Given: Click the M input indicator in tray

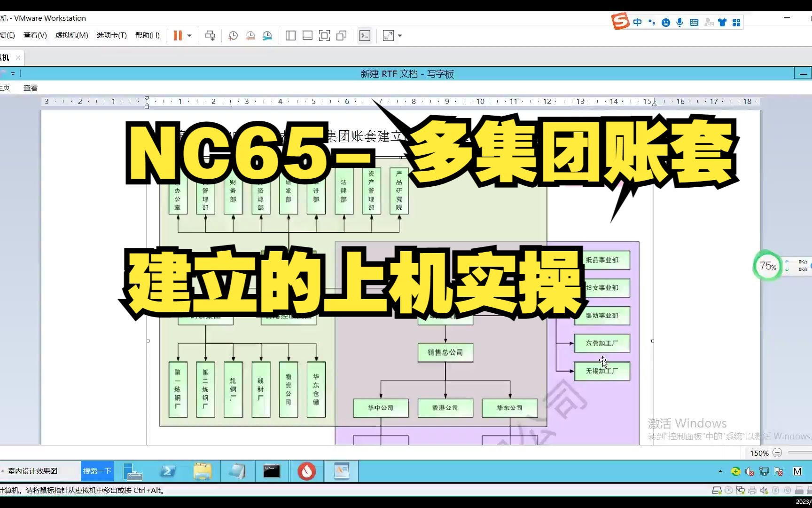Looking at the screenshot, I should click(797, 471).
